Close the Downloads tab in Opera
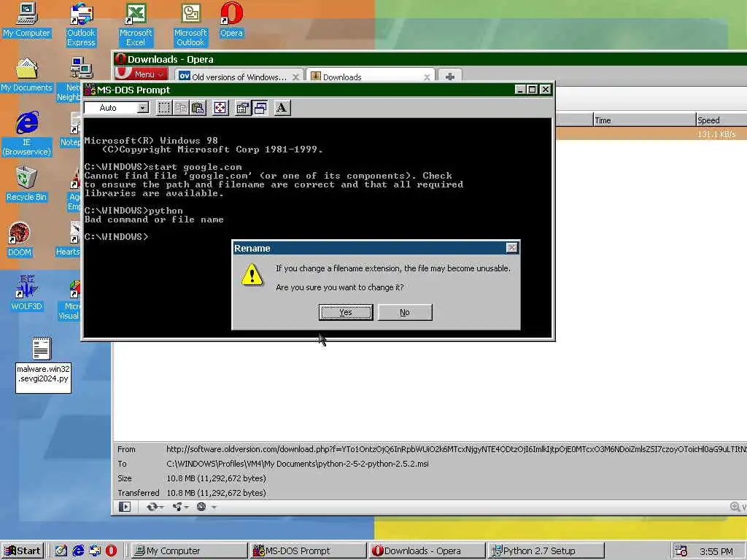 [x=427, y=77]
